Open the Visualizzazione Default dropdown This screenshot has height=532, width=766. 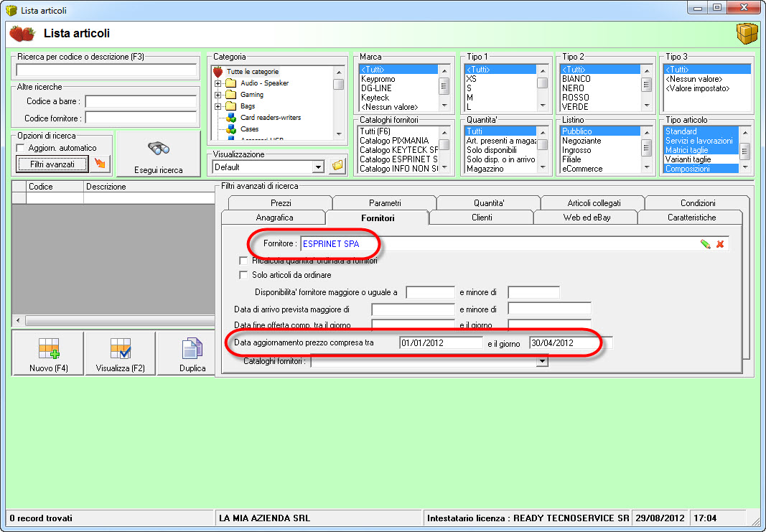point(318,167)
